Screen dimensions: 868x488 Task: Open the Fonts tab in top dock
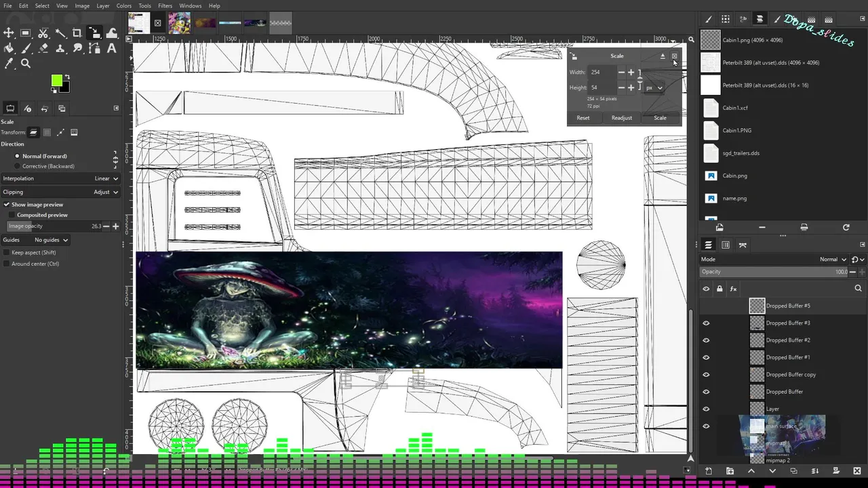743,20
